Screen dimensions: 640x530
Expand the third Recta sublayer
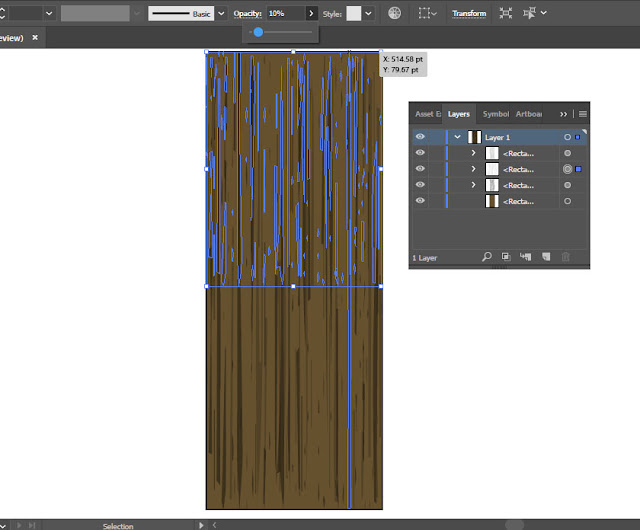(x=473, y=185)
